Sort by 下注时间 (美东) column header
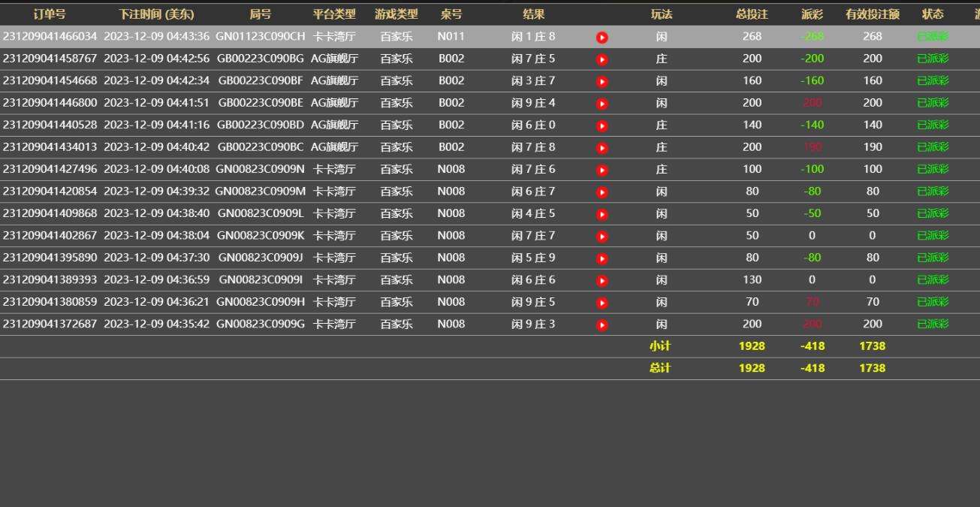The image size is (980, 507). (x=156, y=14)
